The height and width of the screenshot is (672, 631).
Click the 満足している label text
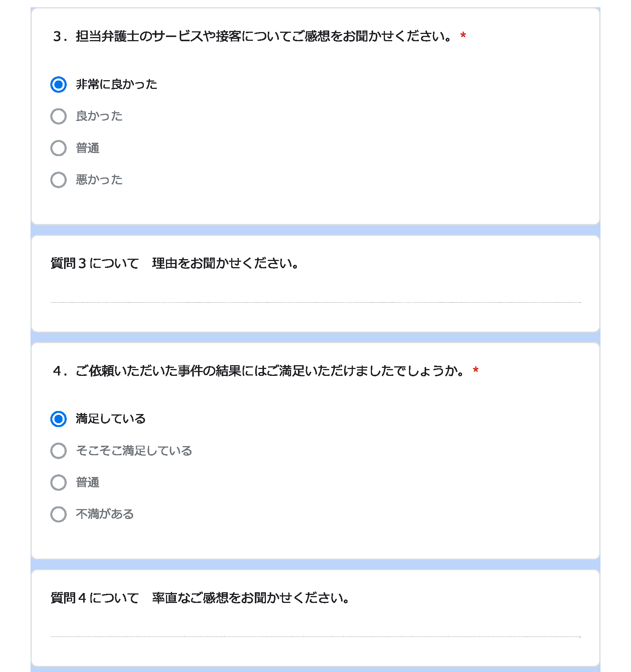click(111, 419)
